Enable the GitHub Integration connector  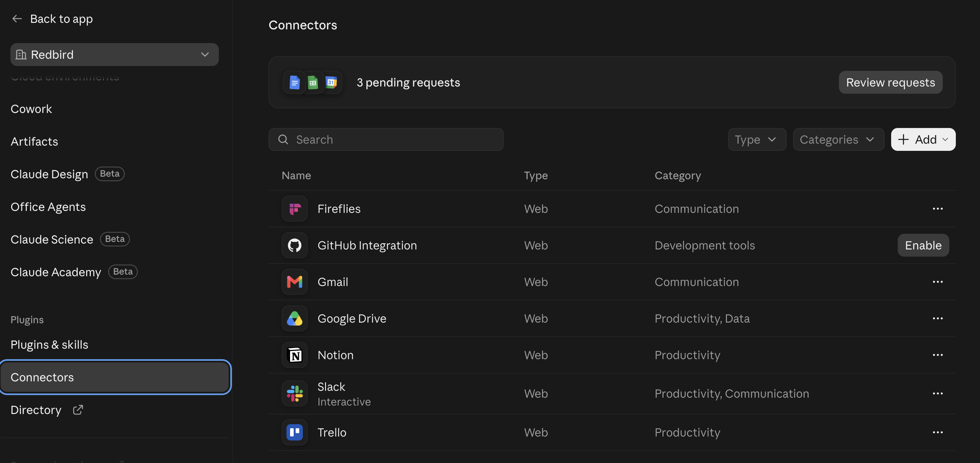click(x=923, y=245)
